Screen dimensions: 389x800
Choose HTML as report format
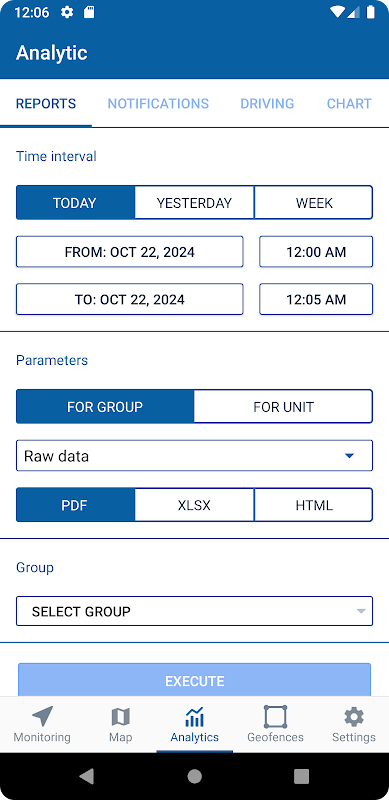tap(313, 505)
